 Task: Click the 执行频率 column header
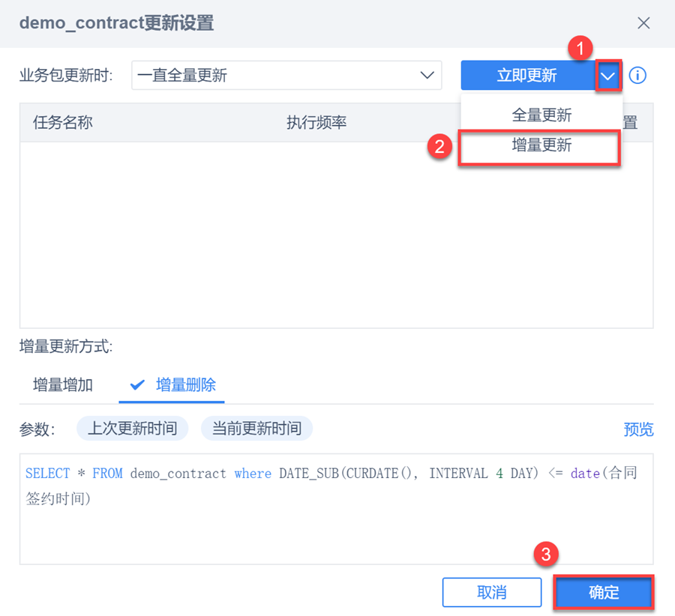(316, 123)
